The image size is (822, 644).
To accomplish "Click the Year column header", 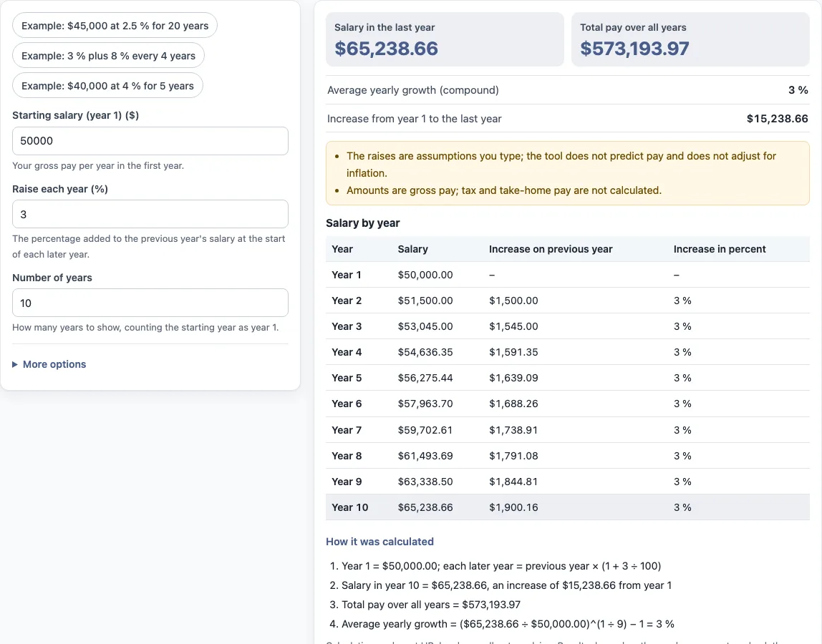I will [x=342, y=249].
